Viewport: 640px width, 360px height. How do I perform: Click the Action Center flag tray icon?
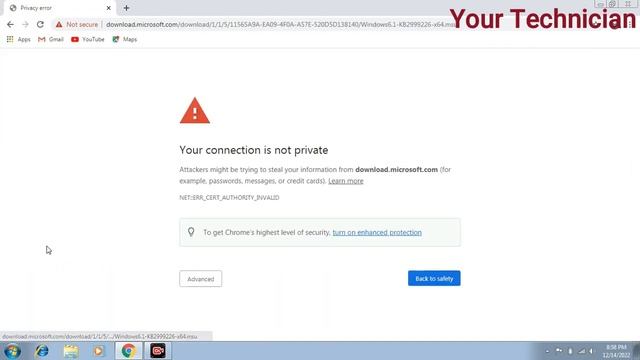(559, 351)
